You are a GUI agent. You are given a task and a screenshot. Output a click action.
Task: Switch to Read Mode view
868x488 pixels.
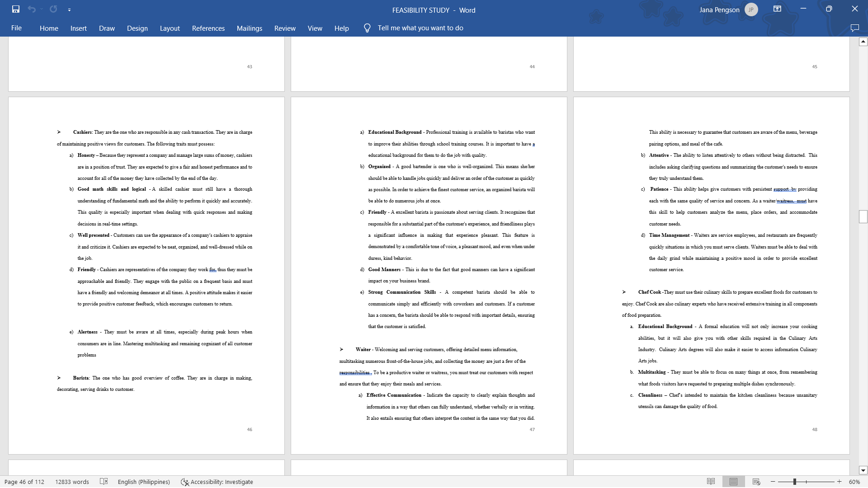tap(711, 482)
